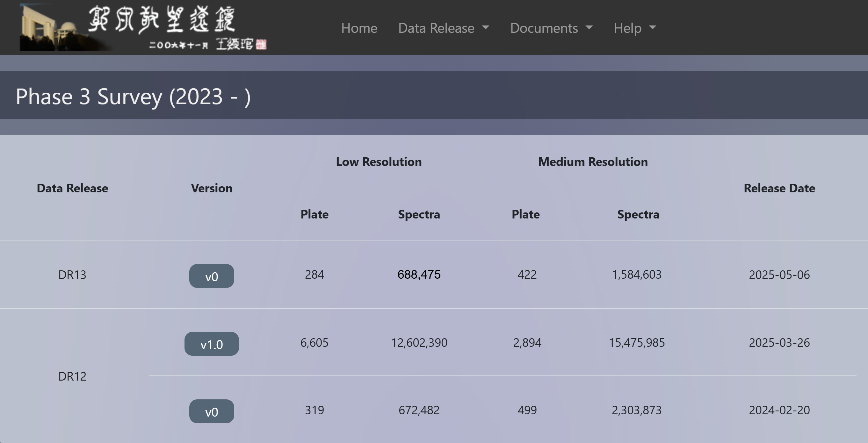Image resolution: width=868 pixels, height=443 pixels.
Task: Click the Low Resolution column header
Action: click(x=379, y=162)
